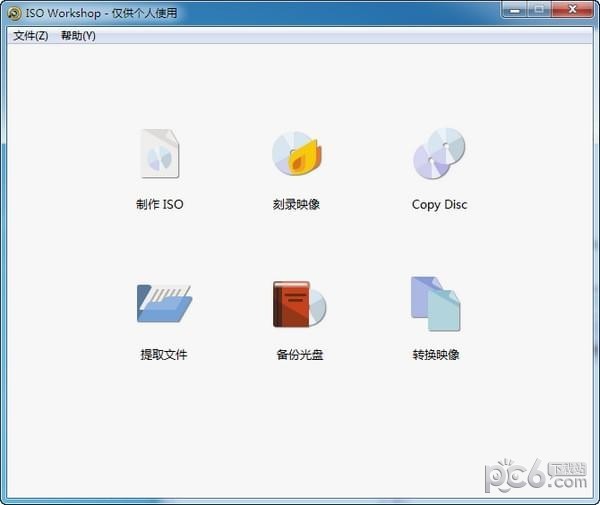Click the 制作 ISO text label
This screenshot has height=505, width=600.
(160, 204)
